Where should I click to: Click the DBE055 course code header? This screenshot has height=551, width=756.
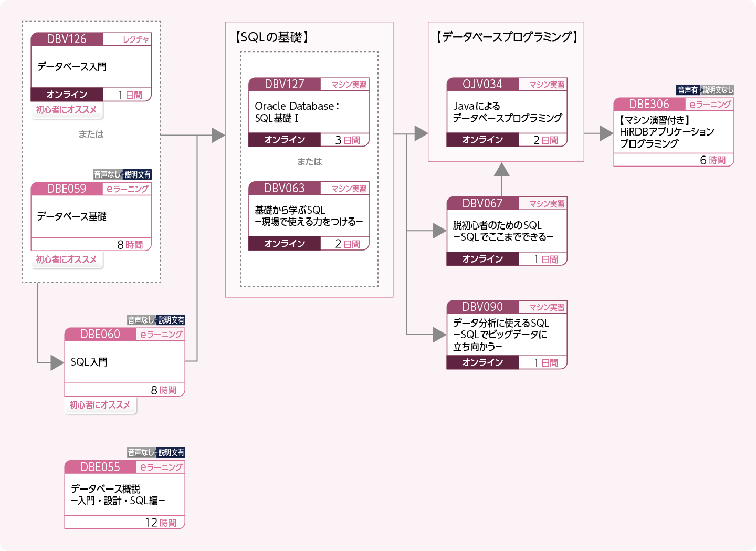click(100, 467)
